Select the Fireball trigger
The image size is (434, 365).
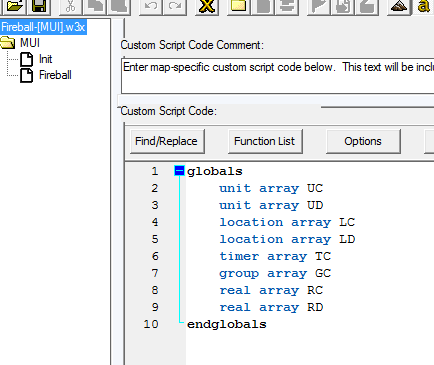pyautogui.click(x=55, y=75)
